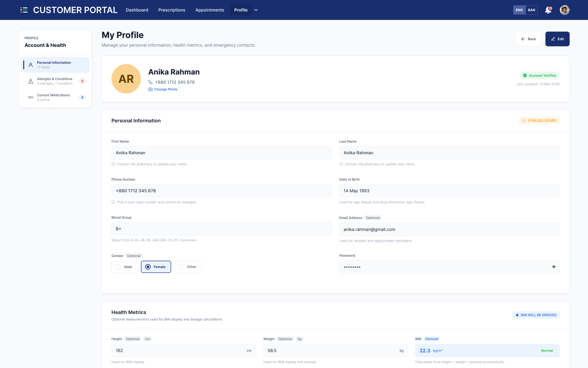Show password with the eye icon
This screenshot has width=588, height=368.
[554, 267]
